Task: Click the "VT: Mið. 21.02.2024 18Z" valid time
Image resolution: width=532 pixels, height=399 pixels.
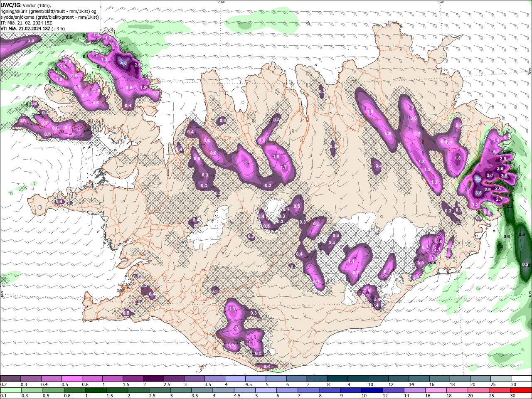Action: tap(25, 29)
